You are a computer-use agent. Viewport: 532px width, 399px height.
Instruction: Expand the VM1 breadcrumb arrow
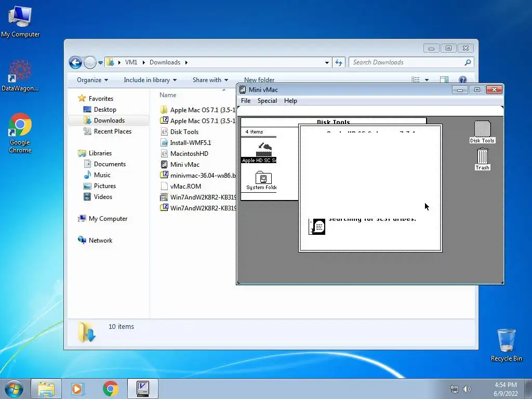click(x=143, y=62)
